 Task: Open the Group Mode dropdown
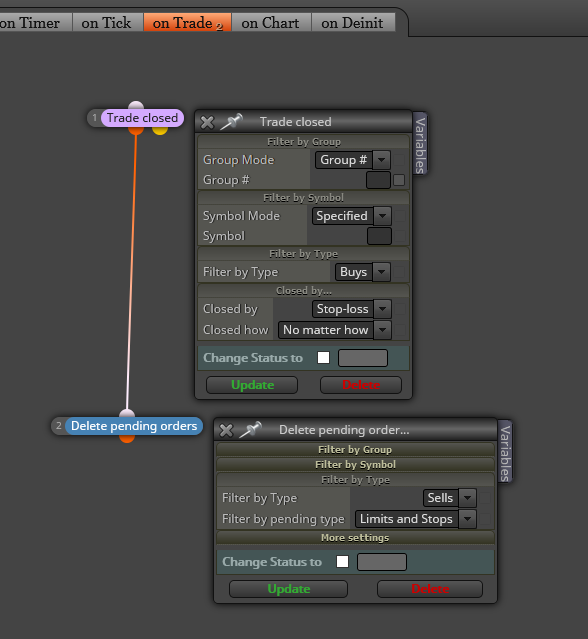(353, 160)
